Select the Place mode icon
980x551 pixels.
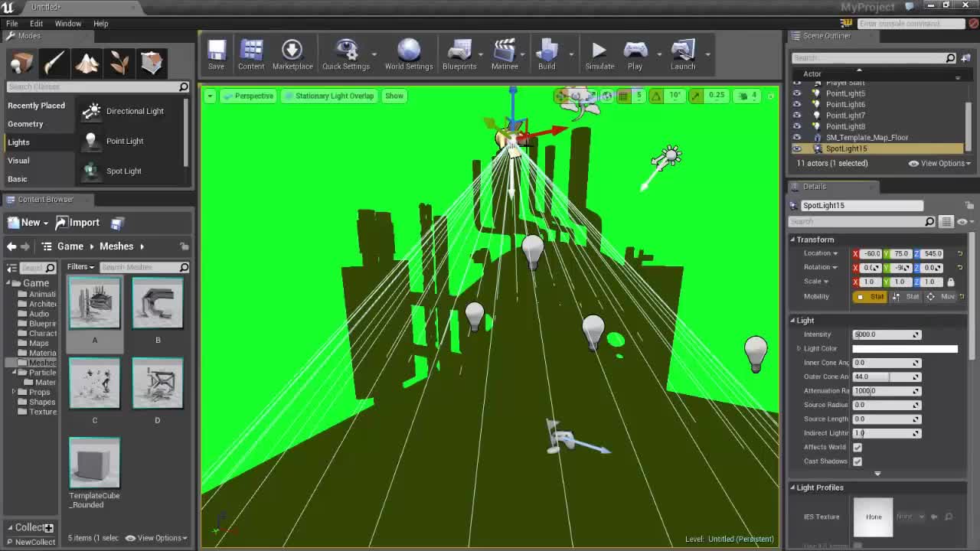pos(21,63)
